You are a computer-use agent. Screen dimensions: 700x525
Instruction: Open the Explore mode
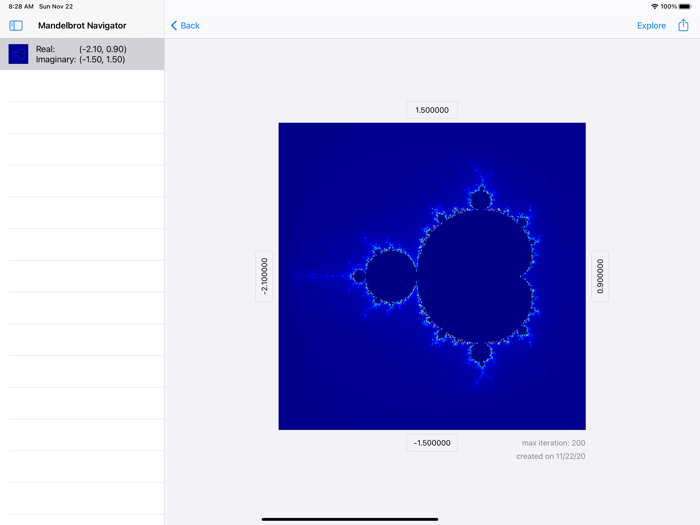pos(651,25)
